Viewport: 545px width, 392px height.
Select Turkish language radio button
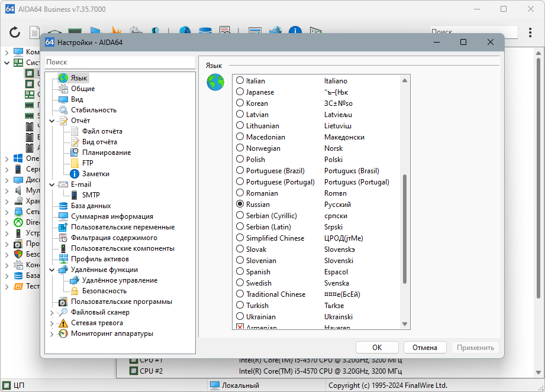[x=240, y=305]
